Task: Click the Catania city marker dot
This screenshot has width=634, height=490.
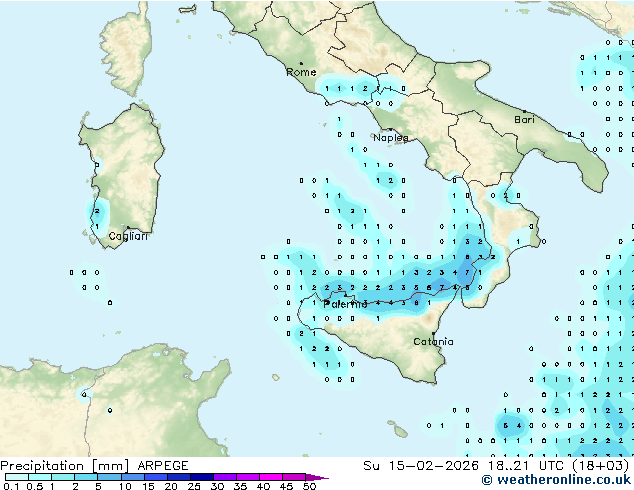Action: [x=433, y=334]
